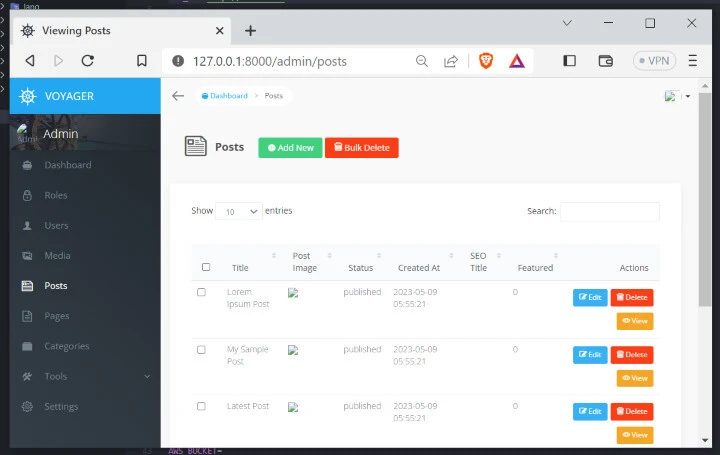The image size is (720, 455).
Task: View the My Sample Post
Action: click(635, 378)
